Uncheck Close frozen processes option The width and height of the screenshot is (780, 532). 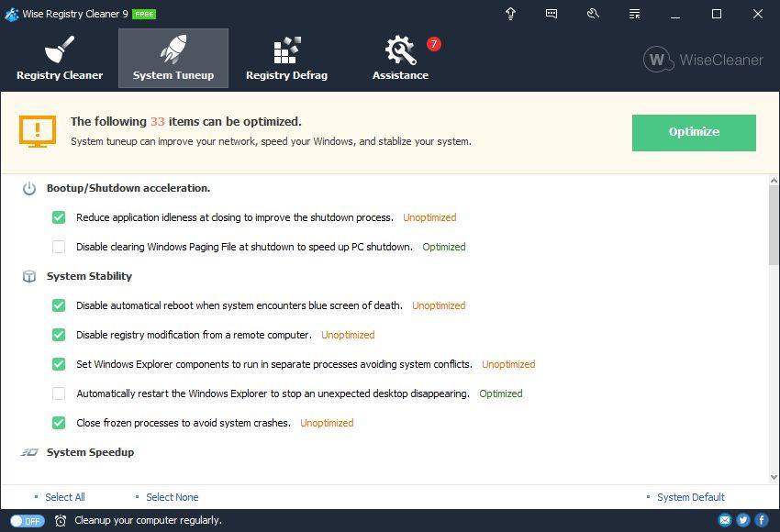click(x=59, y=423)
